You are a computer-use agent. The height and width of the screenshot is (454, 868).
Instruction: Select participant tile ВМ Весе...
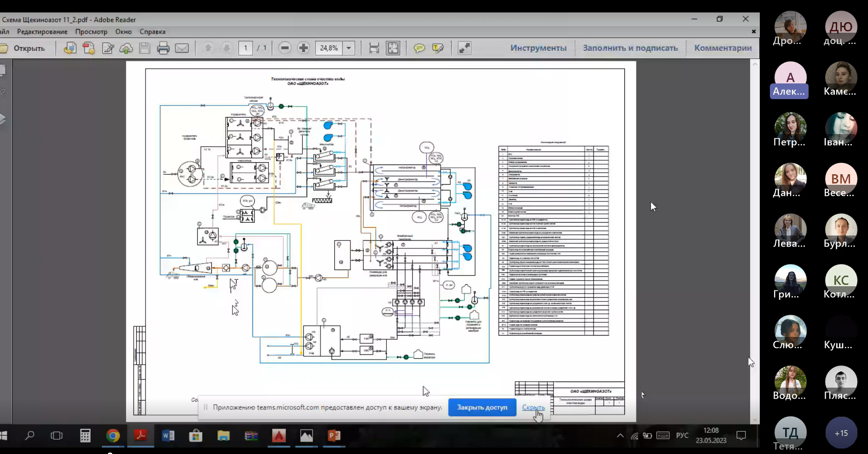point(841,181)
